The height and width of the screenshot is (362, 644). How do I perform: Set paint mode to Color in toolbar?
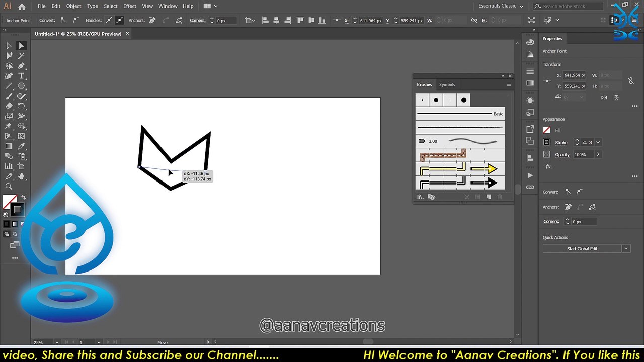[x=7, y=224]
